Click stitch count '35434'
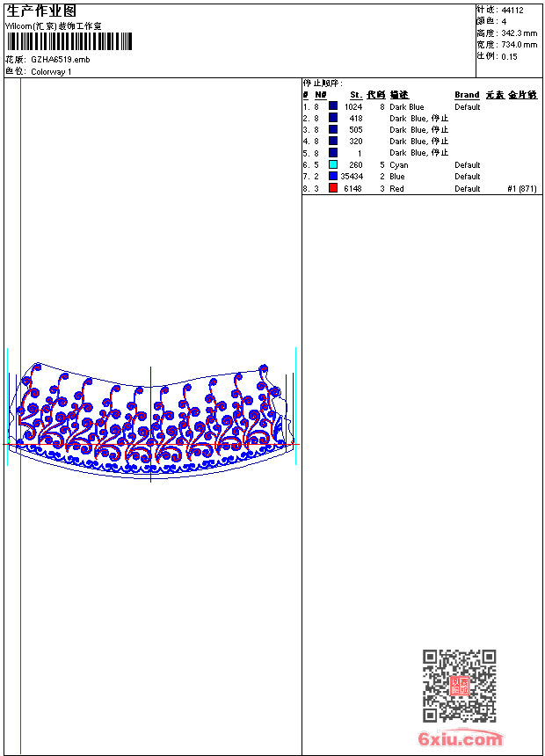 352,177
